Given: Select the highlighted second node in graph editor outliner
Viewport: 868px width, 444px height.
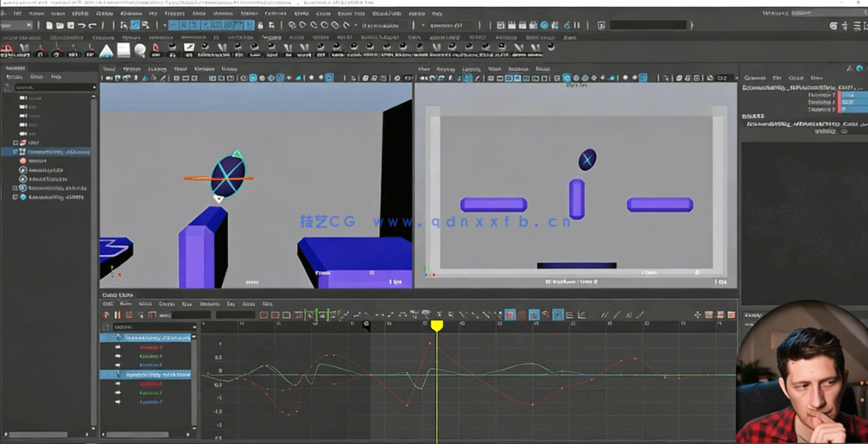Looking at the screenshot, I should tap(157, 375).
